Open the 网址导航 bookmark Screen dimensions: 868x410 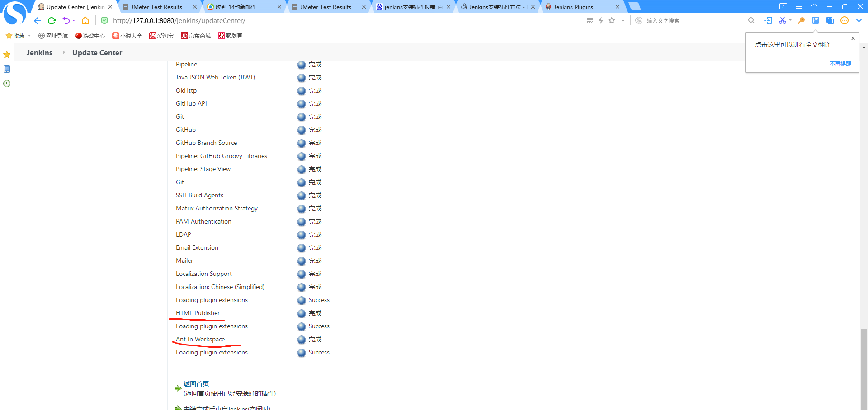(x=53, y=36)
